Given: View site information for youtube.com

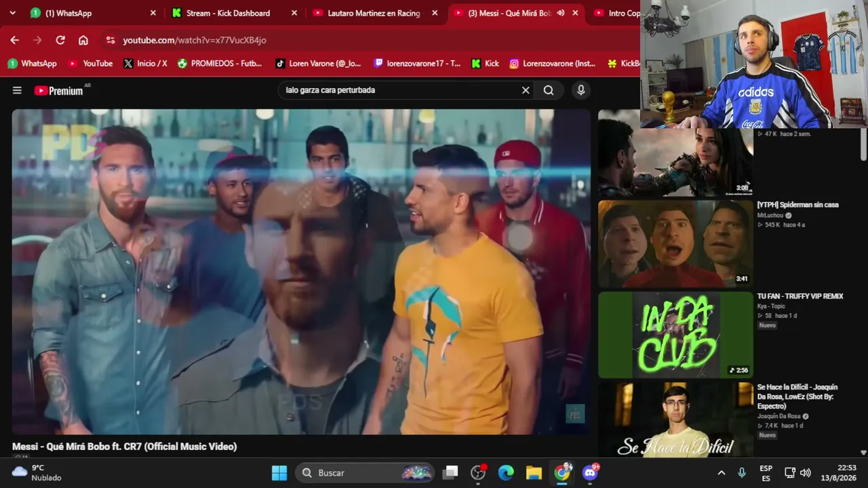Looking at the screenshot, I should [111, 40].
